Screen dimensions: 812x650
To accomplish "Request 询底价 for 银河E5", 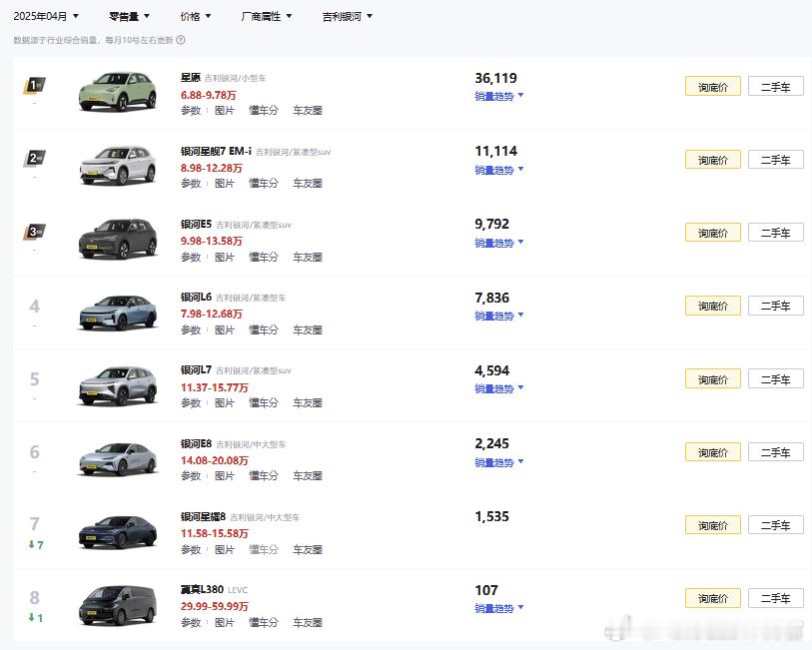I will 712,233.
